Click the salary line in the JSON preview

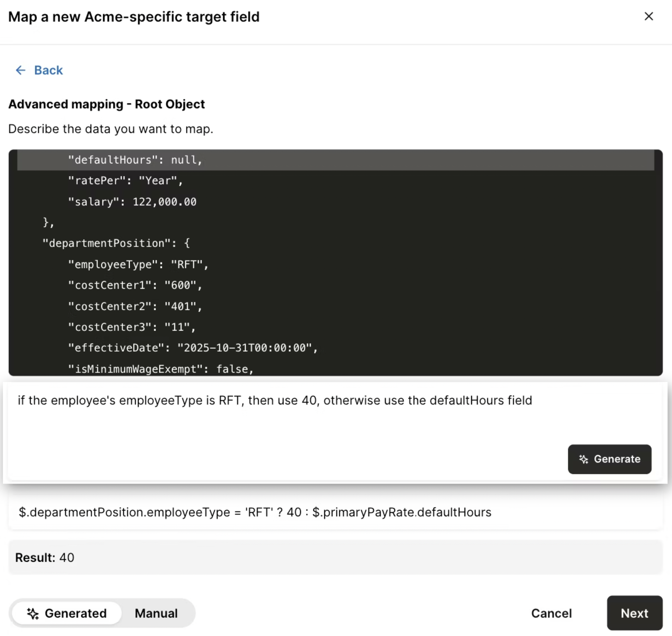[x=132, y=202]
